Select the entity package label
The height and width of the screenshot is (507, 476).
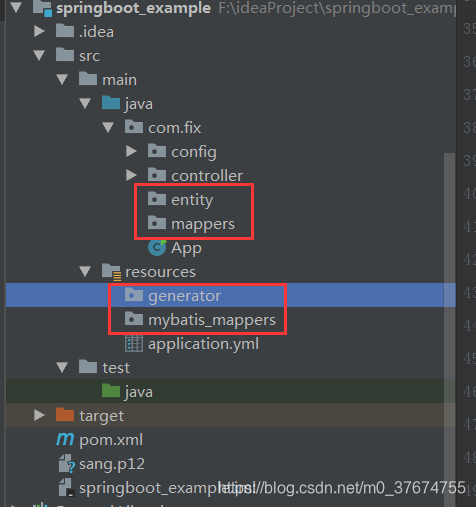[x=192, y=200]
